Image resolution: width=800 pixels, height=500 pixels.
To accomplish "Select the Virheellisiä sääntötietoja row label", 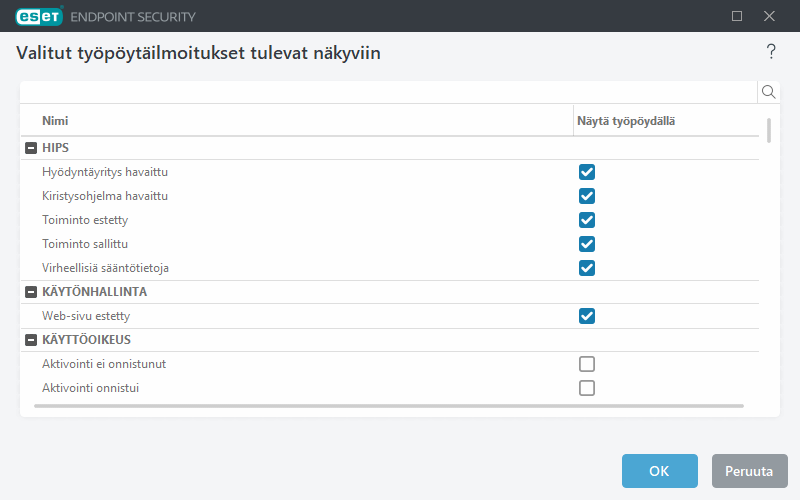I will click(x=105, y=268).
